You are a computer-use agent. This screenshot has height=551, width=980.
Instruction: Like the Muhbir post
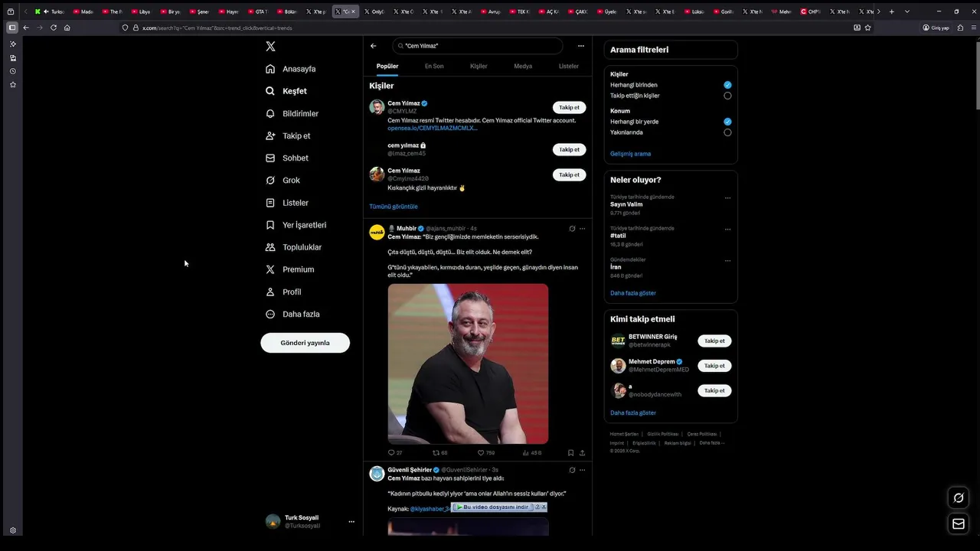486,453
